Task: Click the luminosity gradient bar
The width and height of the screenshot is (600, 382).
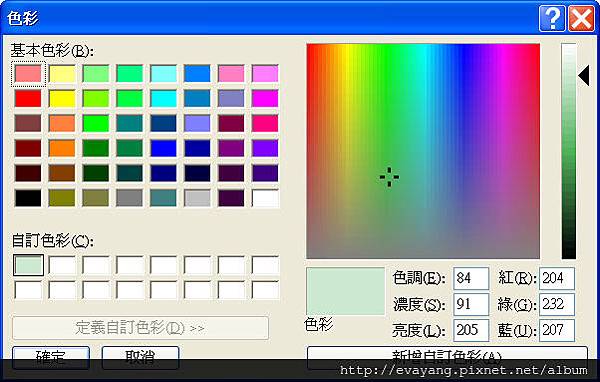Action: [569, 151]
